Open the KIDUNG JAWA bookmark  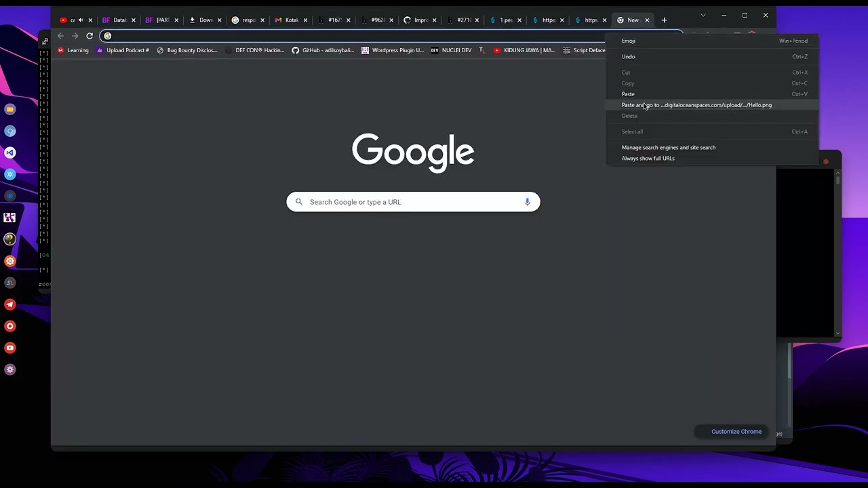(524, 50)
